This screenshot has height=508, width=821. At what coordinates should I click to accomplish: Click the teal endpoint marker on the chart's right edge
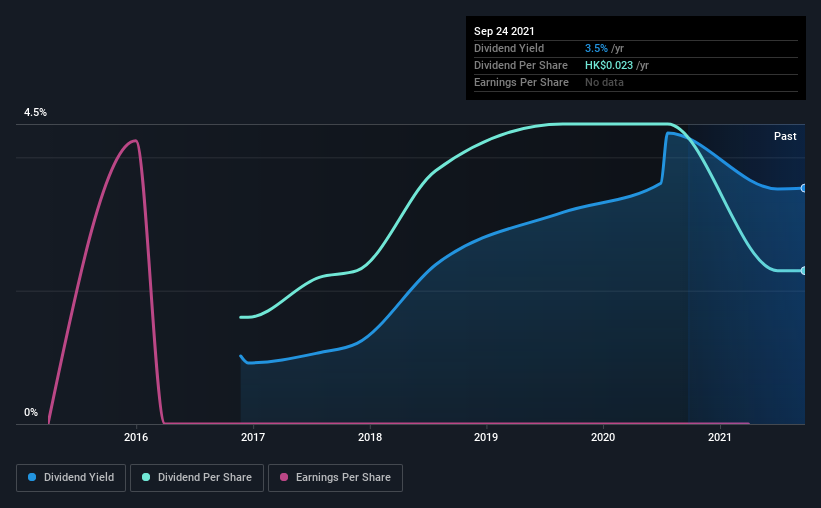804,270
